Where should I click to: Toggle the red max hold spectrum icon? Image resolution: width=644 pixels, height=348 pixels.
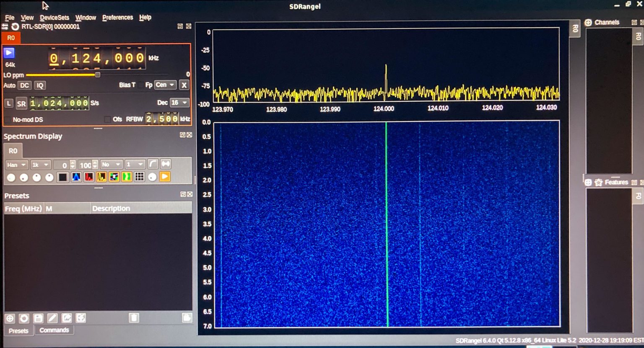[x=89, y=177]
